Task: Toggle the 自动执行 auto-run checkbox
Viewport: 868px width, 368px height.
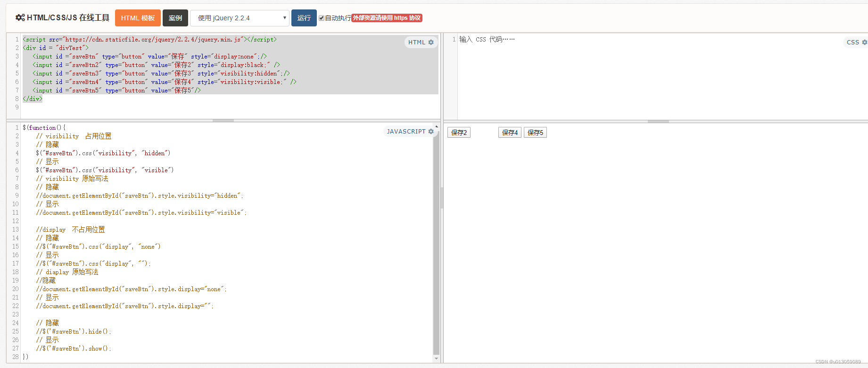Action: pos(322,18)
